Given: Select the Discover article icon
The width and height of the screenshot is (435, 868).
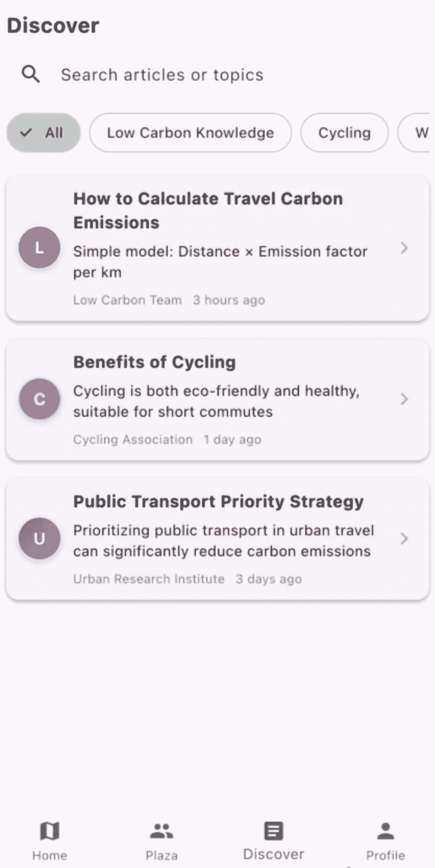Looking at the screenshot, I should click(x=273, y=831).
